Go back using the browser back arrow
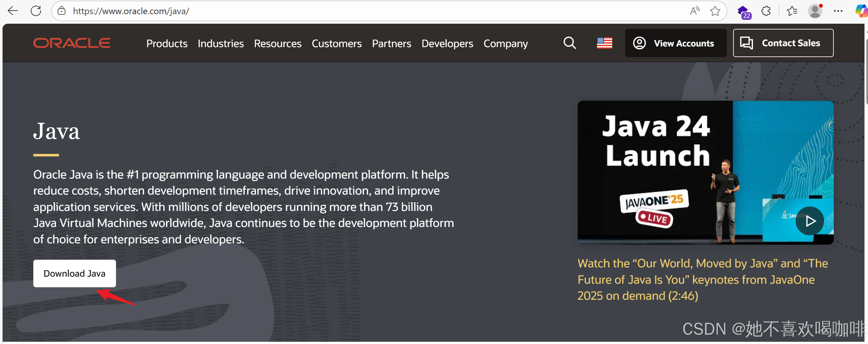 click(13, 11)
